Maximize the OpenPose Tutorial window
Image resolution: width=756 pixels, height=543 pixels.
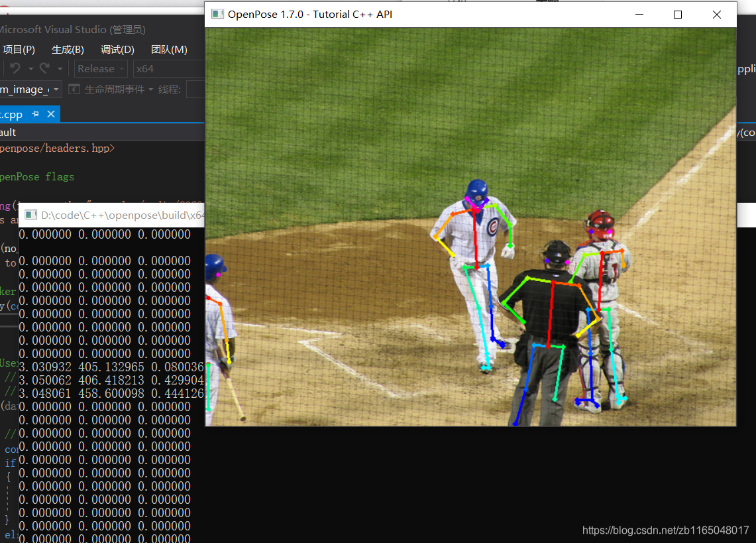(677, 15)
